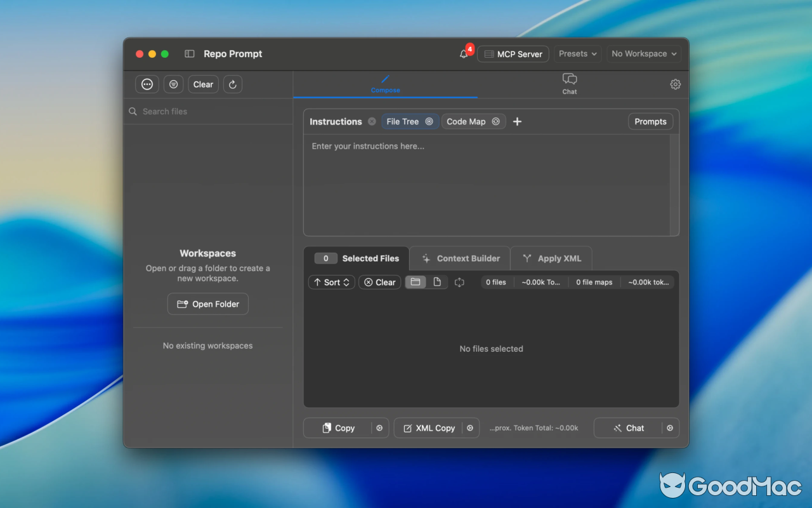Open copy options gear next to Copy

pyautogui.click(x=380, y=428)
